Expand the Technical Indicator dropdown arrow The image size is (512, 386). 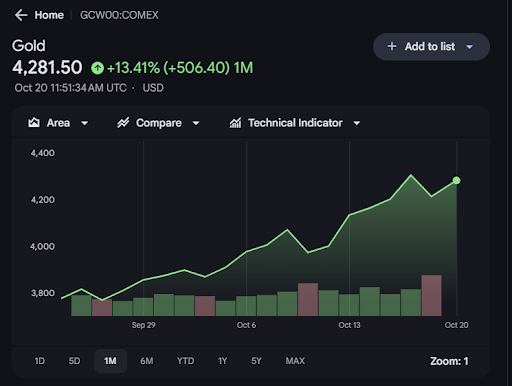(x=357, y=123)
